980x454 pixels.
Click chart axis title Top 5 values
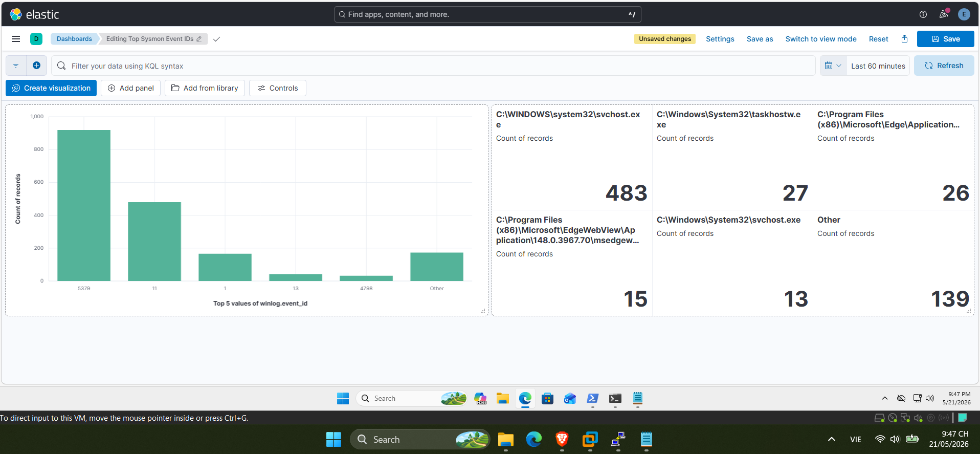coord(260,304)
